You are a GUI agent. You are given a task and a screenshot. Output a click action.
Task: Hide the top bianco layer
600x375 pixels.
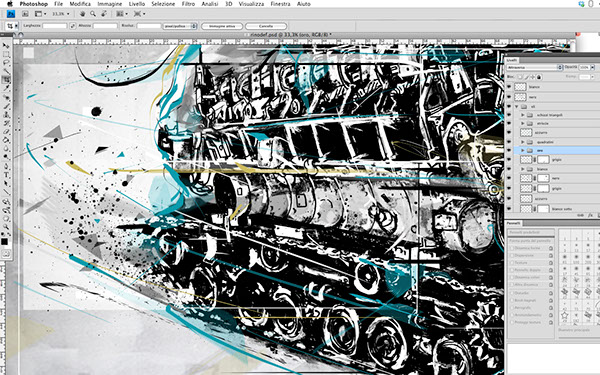(x=509, y=87)
